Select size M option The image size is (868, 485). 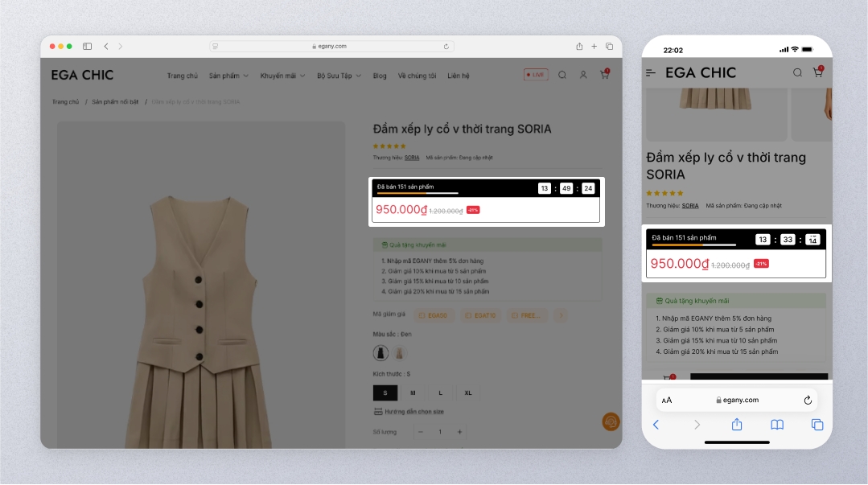coord(413,393)
